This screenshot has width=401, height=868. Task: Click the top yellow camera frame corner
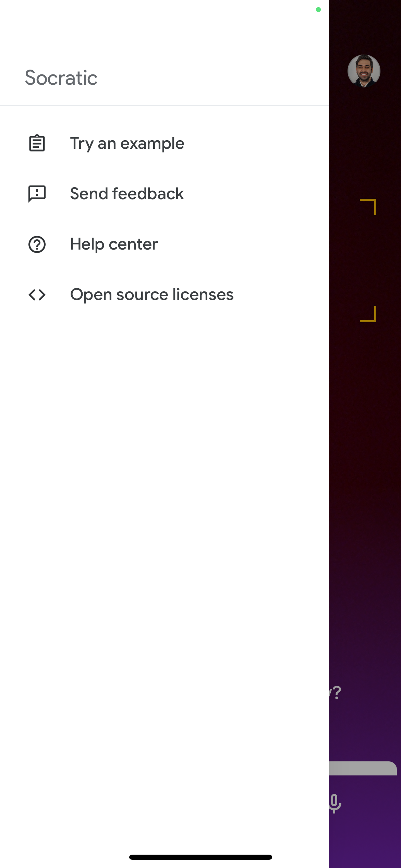[x=369, y=206]
